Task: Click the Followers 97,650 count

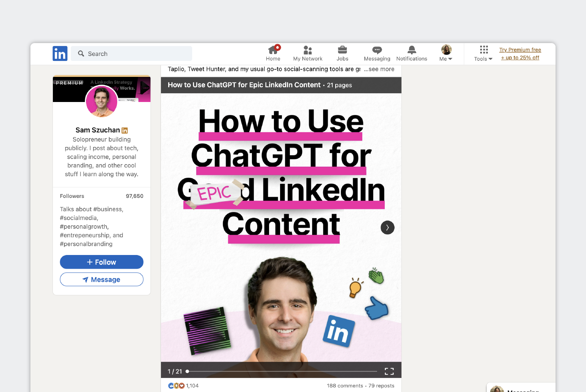Action: 102,196
